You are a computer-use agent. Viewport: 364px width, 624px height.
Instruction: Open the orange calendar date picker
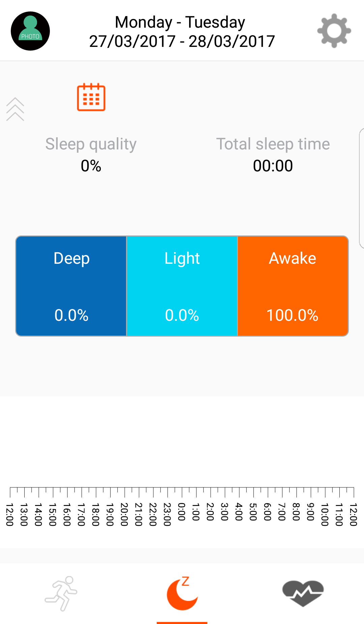click(91, 97)
